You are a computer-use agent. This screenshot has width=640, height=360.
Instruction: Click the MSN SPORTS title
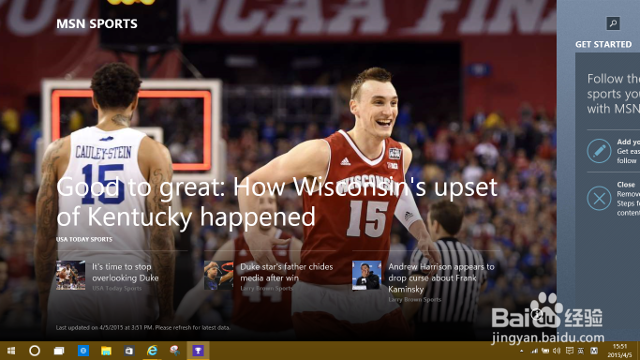[97, 24]
